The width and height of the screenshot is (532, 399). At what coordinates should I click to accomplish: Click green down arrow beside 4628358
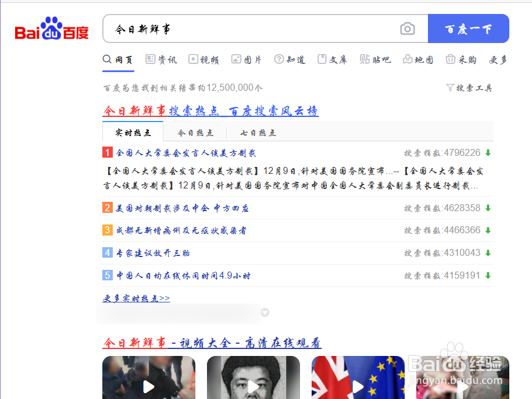pos(488,208)
